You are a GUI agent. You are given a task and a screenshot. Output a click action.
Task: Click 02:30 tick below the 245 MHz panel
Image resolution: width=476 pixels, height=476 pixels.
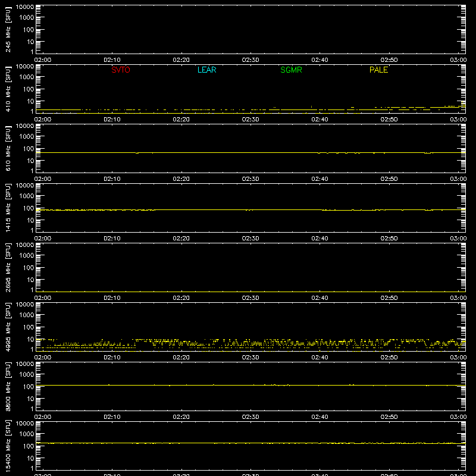250,60
